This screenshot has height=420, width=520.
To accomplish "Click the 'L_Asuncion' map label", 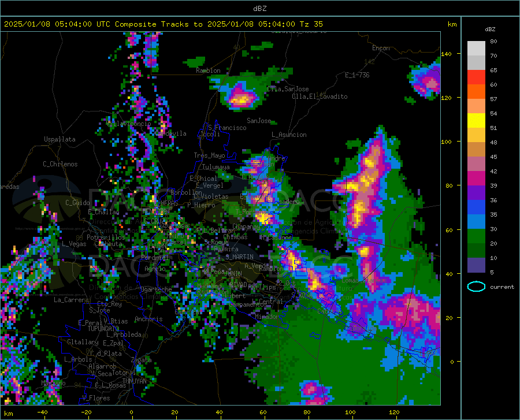I will (289, 135).
